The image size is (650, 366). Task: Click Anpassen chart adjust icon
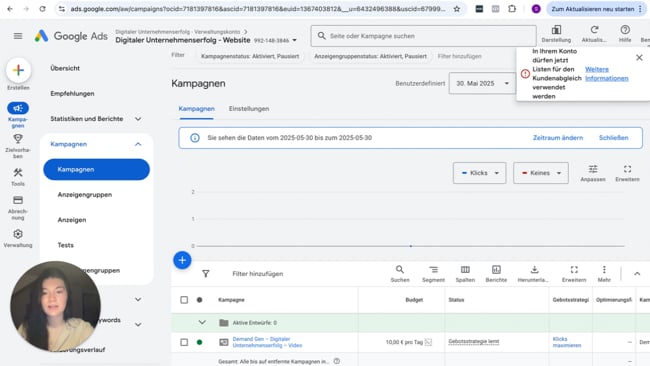click(x=593, y=169)
